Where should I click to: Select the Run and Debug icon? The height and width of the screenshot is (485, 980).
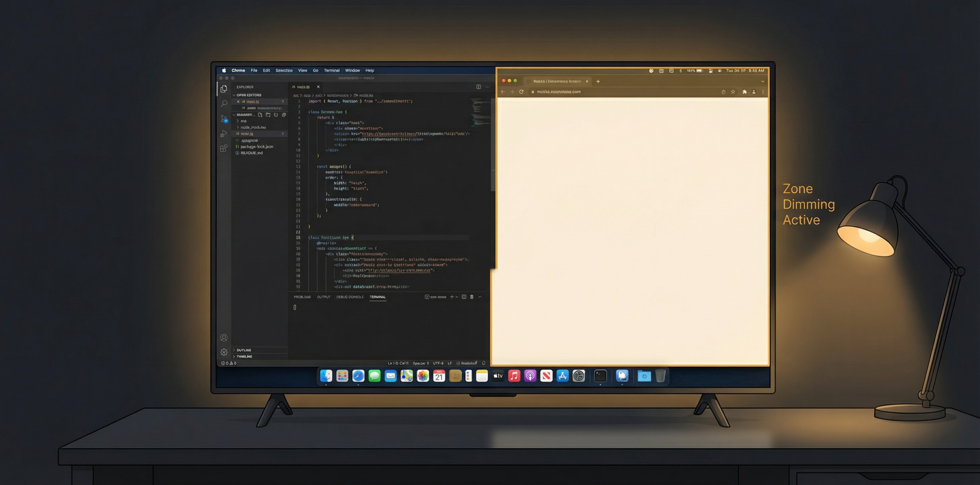pyautogui.click(x=224, y=133)
